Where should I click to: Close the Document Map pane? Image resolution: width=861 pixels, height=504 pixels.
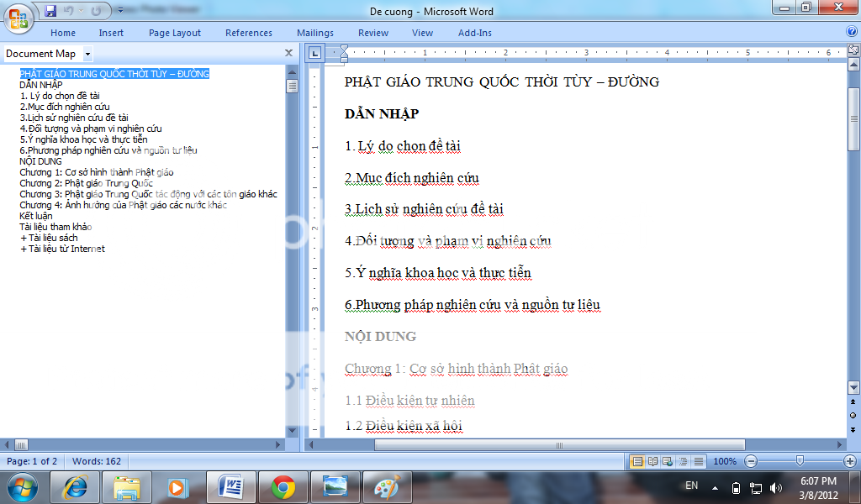point(289,53)
